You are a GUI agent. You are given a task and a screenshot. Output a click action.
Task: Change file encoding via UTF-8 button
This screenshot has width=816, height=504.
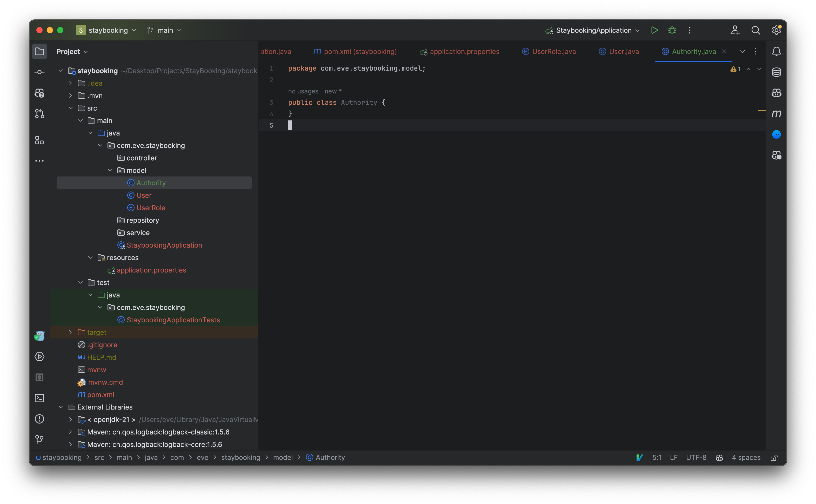pyautogui.click(x=696, y=458)
